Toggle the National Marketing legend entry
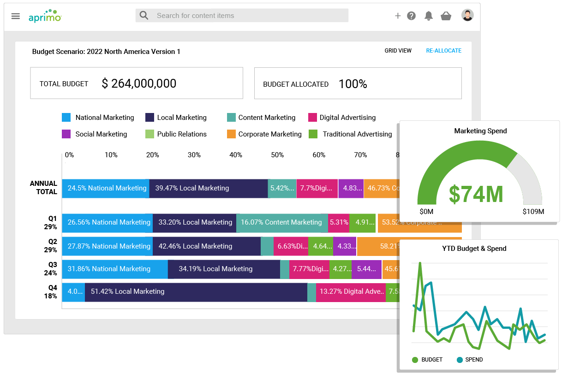Image resolution: width=586 pixels, height=392 pixels. click(x=104, y=118)
